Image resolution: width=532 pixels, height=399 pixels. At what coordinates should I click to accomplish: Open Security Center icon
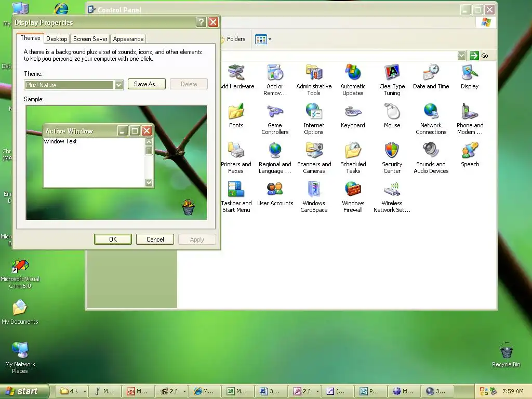392,158
